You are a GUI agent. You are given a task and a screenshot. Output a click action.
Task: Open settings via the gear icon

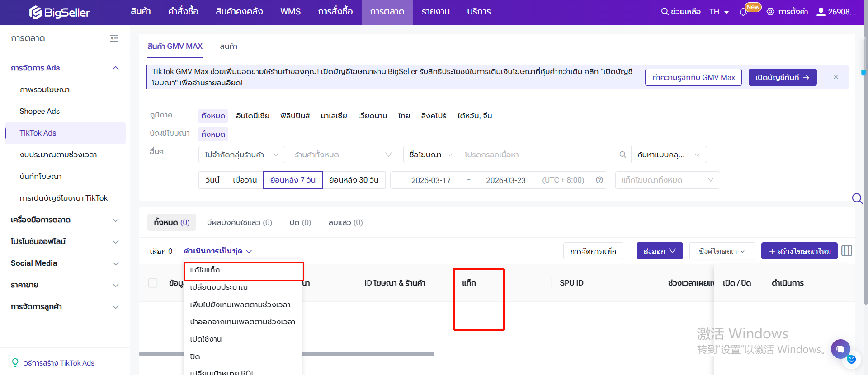click(770, 12)
